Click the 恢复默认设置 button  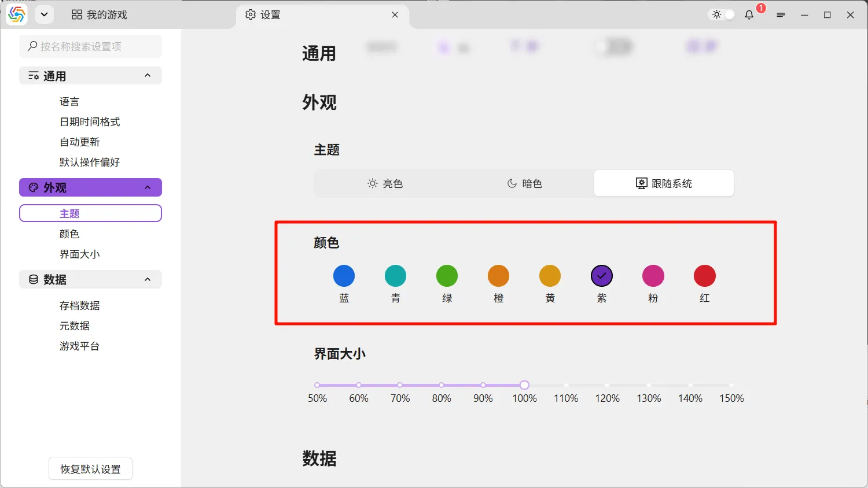click(90, 469)
